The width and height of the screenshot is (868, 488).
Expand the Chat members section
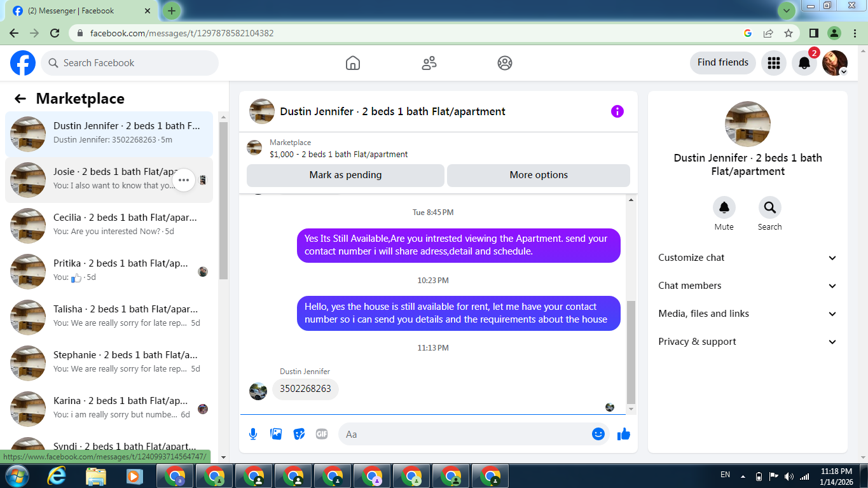coord(748,286)
